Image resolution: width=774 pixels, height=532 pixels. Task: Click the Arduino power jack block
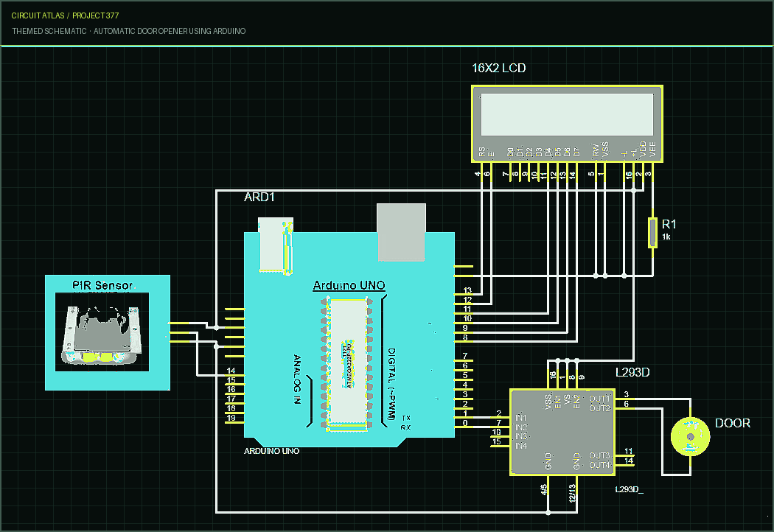(x=276, y=245)
